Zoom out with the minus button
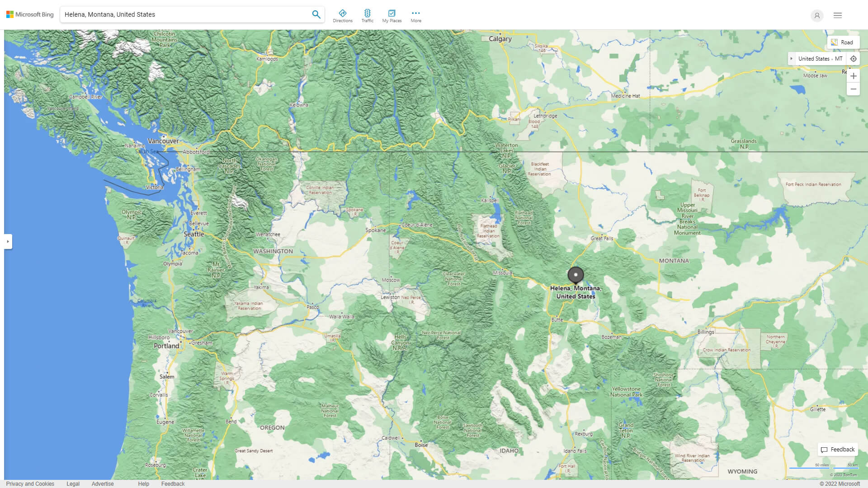This screenshot has width=868, height=488. pyautogui.click(x=853, y=89)
